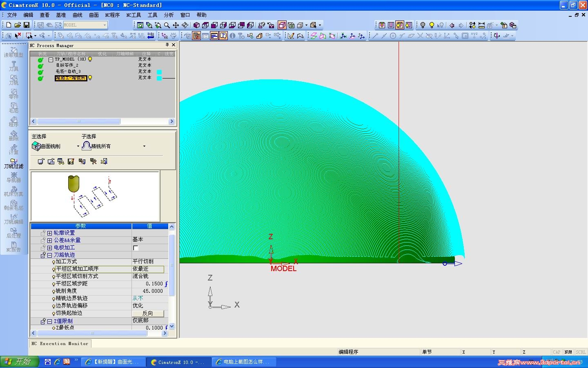Viewport: 588px width, 368px height.
Task: Click the Navigator sidebar icon (导航器)
Action: (x=13, y=177)
